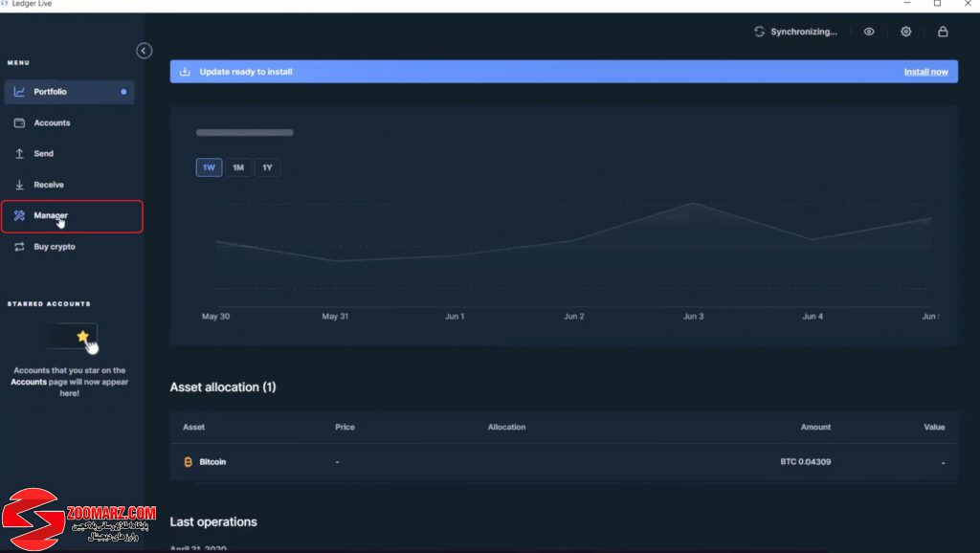Click the synchronizing refresh icon

(759, 32)
